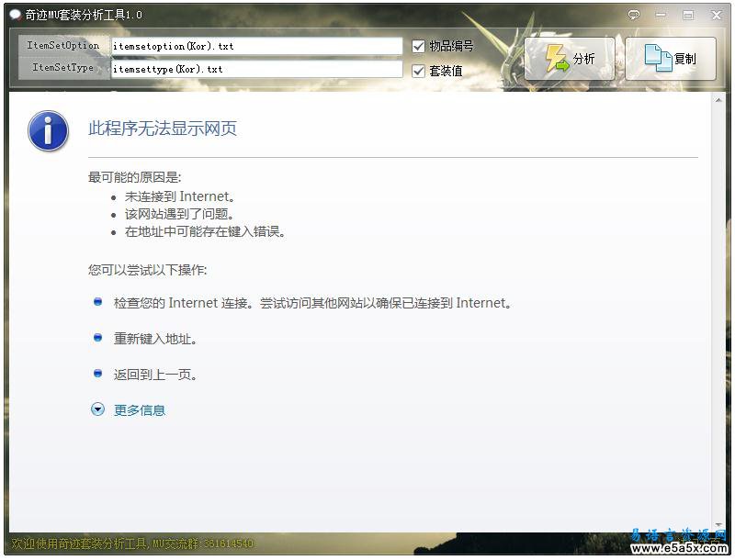Click the bullet icon beside 重新键入地址
This screenshot has width=735, height=560.
[x=97, y=338]
